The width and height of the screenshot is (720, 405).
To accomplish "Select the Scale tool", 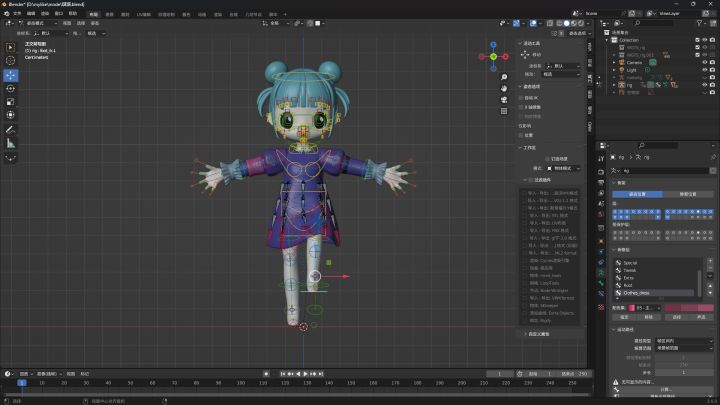I will pos(10,102).
